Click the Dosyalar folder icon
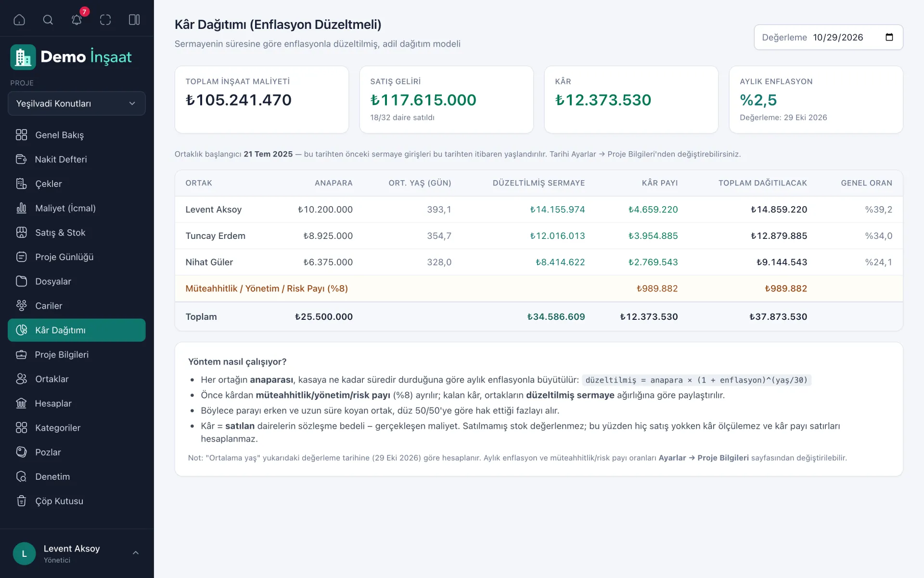The height and width of the screenshot is (578, 924). click(x=22, y=281)
